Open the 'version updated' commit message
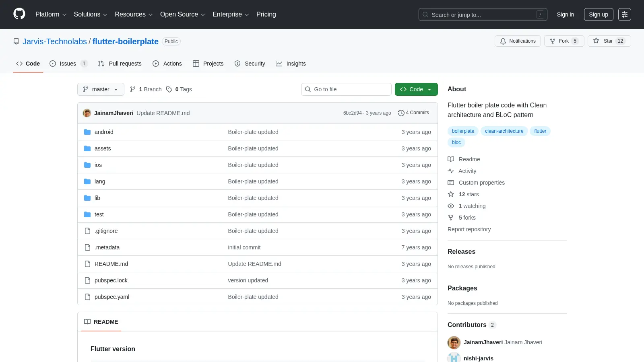 (x=248, y=280)
